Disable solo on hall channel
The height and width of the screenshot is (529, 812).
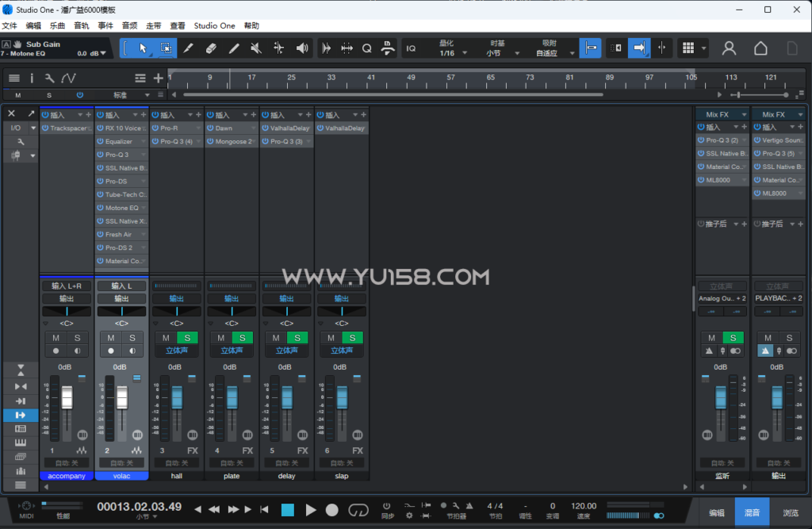pos(187,338)
